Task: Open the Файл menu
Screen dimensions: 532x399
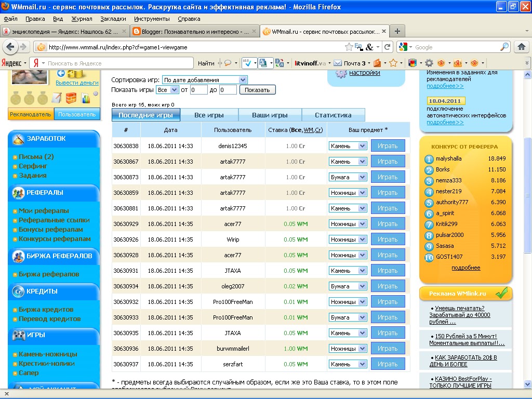Action: click(x=10, y=19)
